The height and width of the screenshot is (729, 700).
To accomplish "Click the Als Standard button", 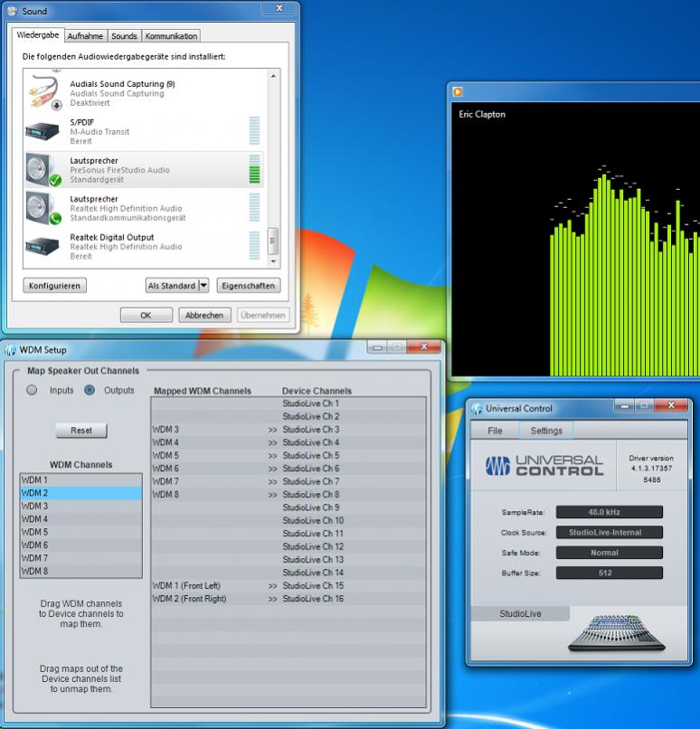I will (172, 286).
